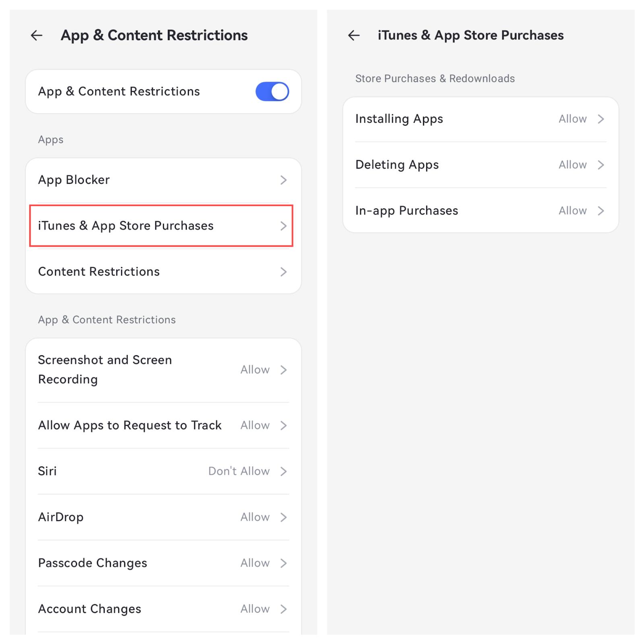Tap the Account Changes chevron

point(283,609)
